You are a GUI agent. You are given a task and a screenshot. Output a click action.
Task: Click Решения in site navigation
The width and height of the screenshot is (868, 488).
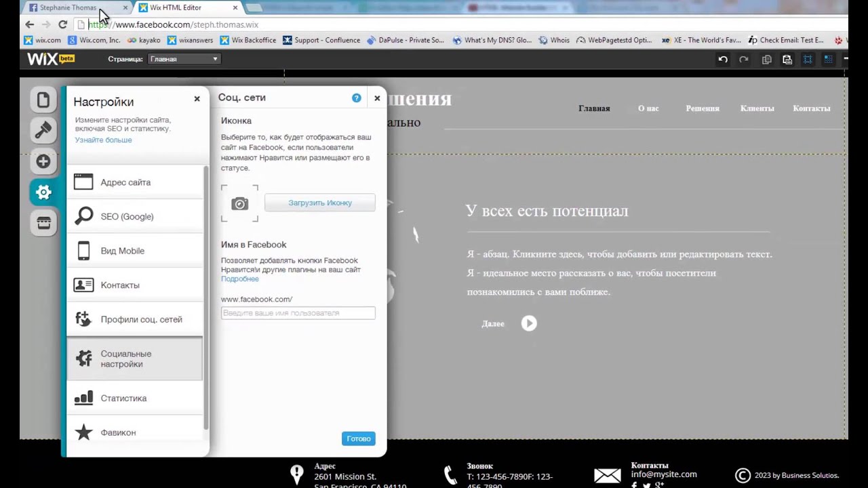coord(703,108)
